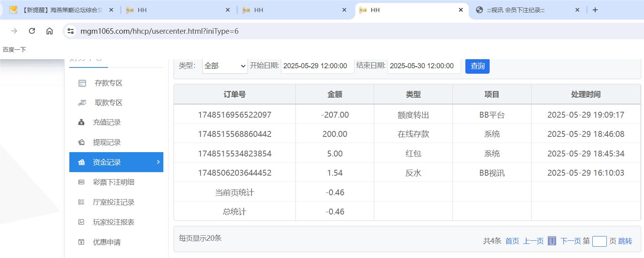
Task: Open the site information icon in address bar
Action: pyautogui.click(x=71, y=31)
